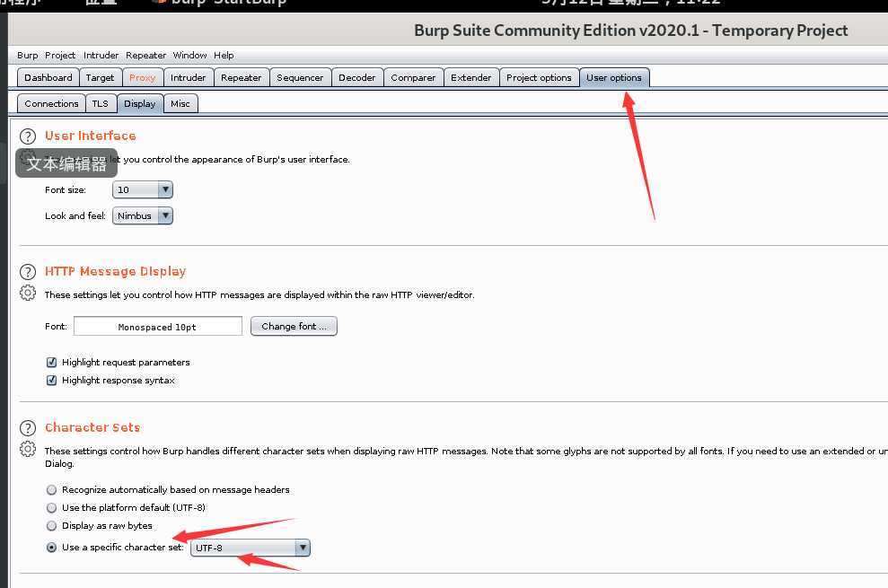Toggle Highlight response syntax checkbox
Screen dimensions: 888x588
click(x=51, y=380)
